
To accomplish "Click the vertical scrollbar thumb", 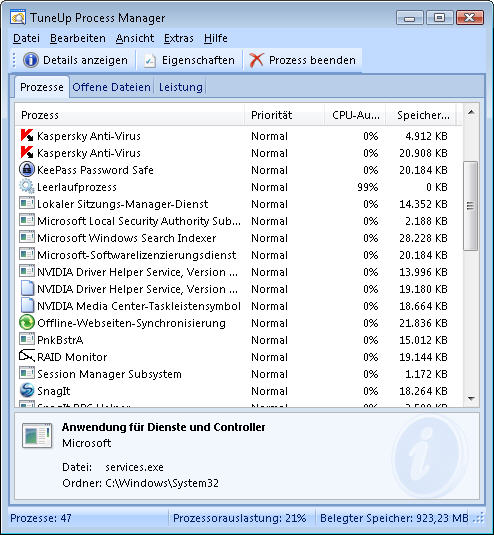I will pos(470,206).
